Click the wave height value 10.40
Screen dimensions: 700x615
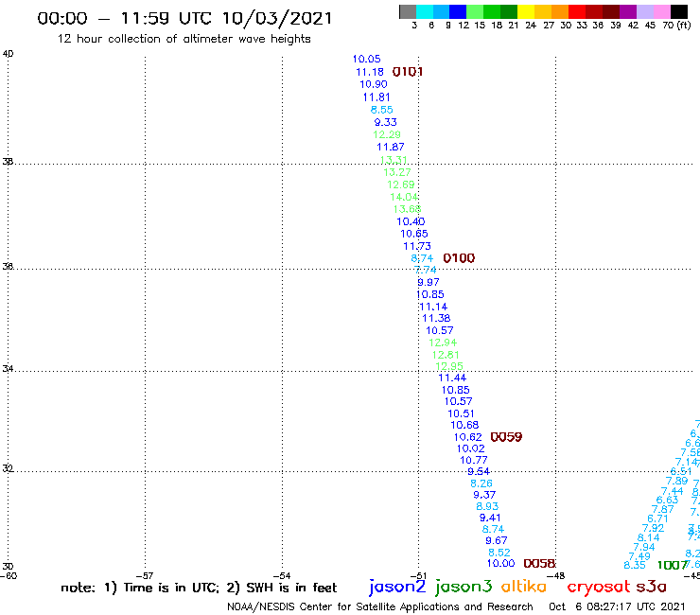411,221
